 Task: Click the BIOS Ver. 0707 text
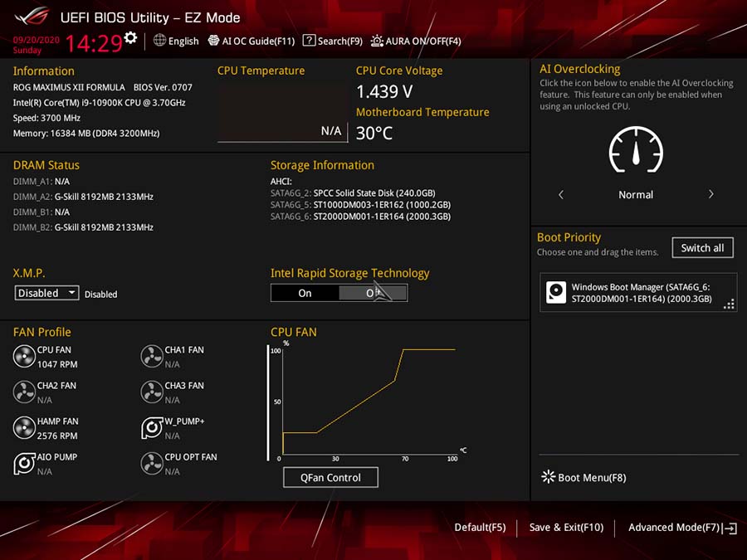tap(163, 87)
